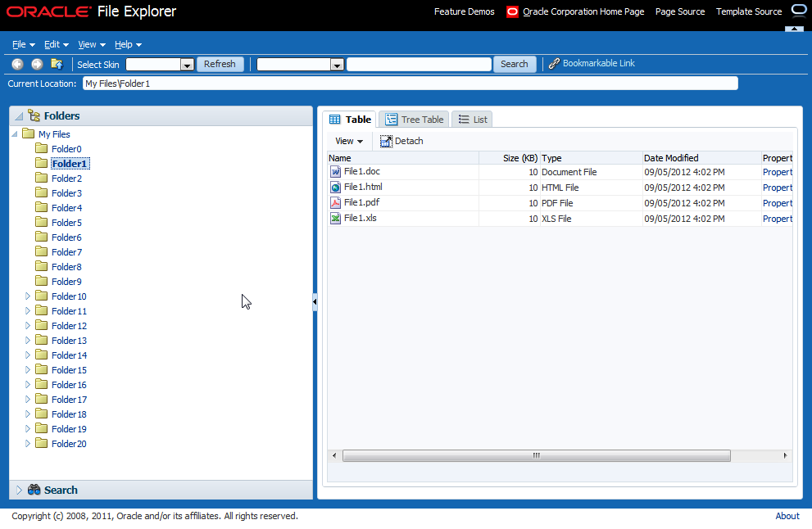The height and width of the screenshot is (529, 812).
Task: Click the File1.xls spreadsheet icon
Action: 336,219
